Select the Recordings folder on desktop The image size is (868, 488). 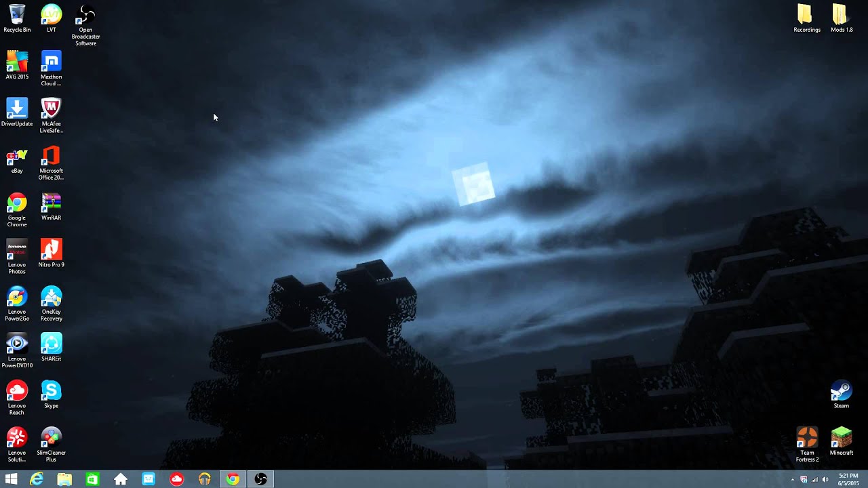point(807,18)
